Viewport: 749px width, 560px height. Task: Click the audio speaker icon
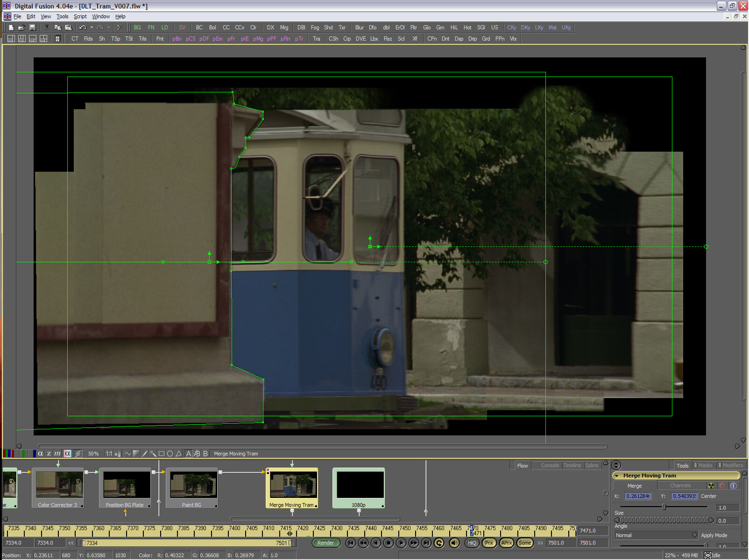454,543
